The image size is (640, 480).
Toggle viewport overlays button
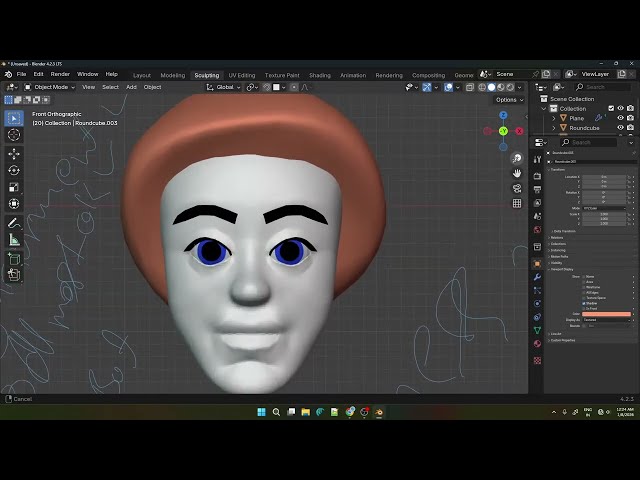448,87
